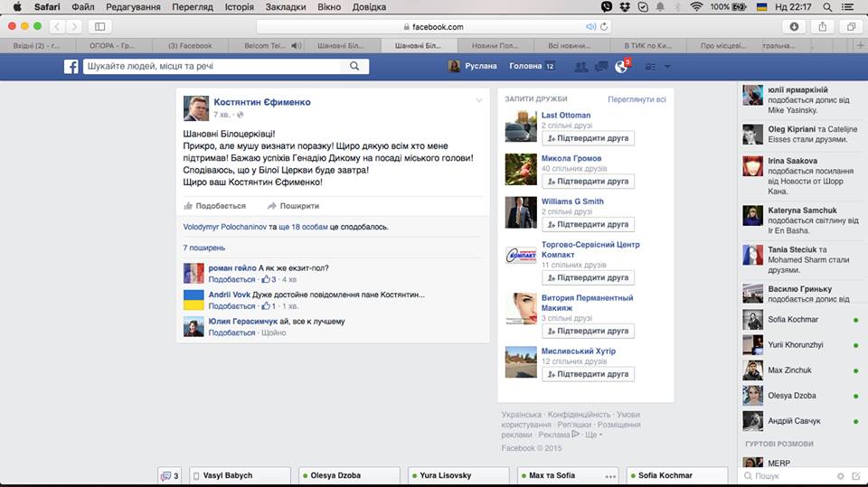Expand the Ще footer dropdown

[593, 435]
